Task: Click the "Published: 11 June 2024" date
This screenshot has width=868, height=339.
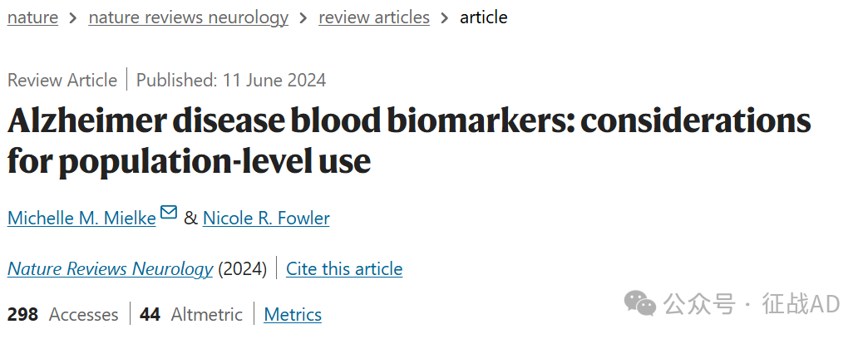Action: click(x=231, y=81)
